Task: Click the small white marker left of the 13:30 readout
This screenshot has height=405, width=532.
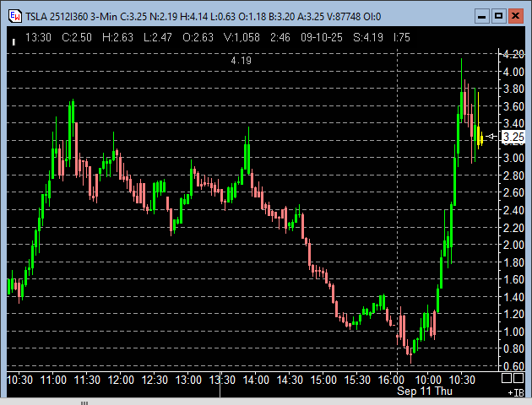Action: [14, 42]
